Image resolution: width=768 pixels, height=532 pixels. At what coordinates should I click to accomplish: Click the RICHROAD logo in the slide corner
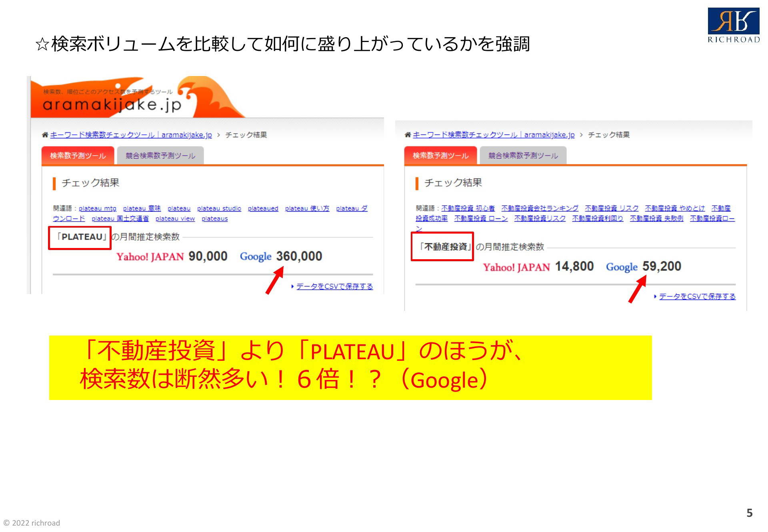pos(734,25)
